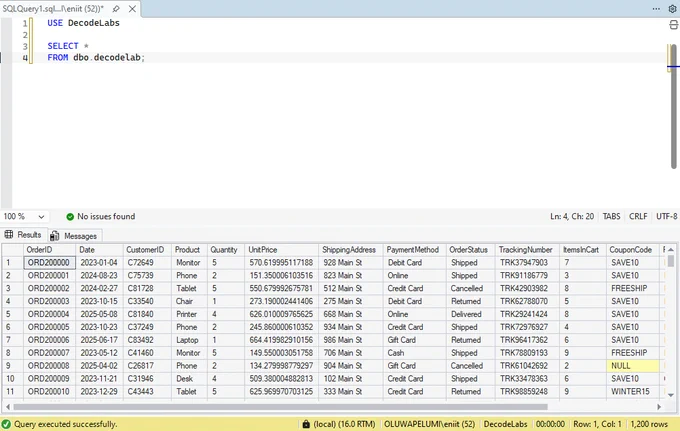Switch to the Results tab
The height and width of the screenshot is (431, 680).
tap(23, 235)
